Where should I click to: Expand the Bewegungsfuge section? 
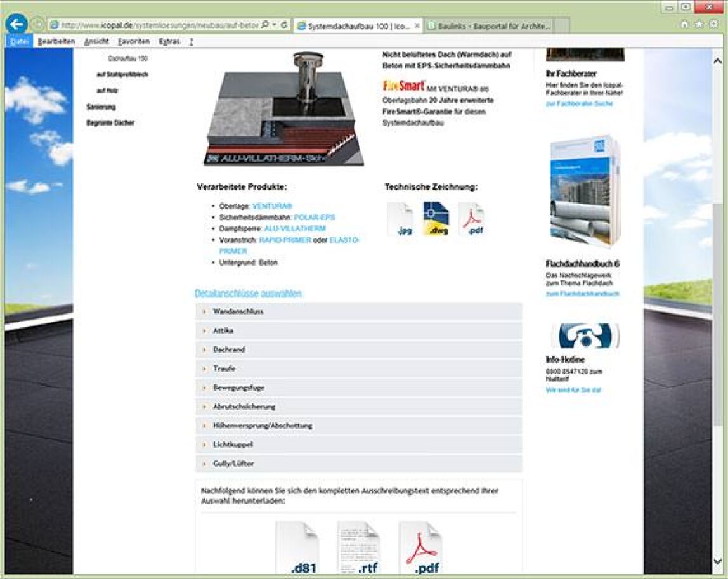[358, 387]
